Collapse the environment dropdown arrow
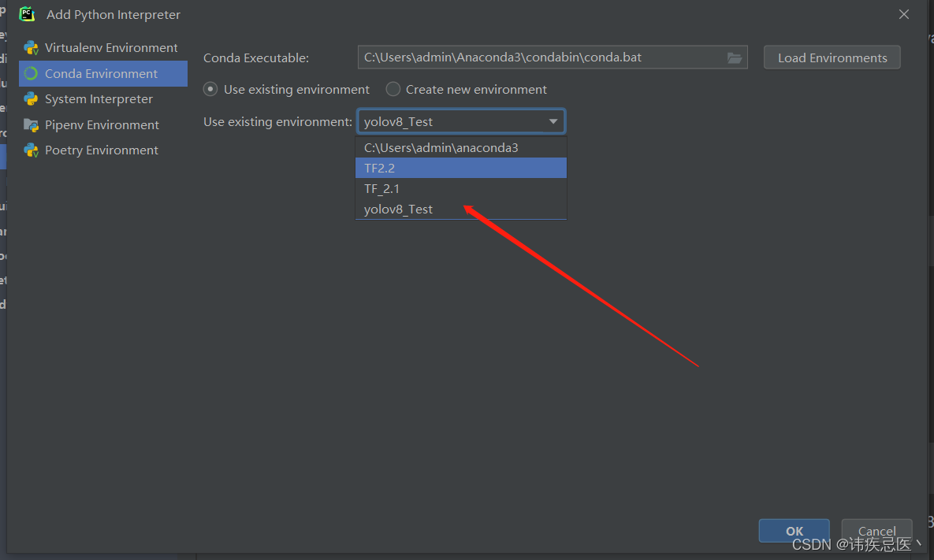This screenshot has height=560, width=934. coord(553,121)
